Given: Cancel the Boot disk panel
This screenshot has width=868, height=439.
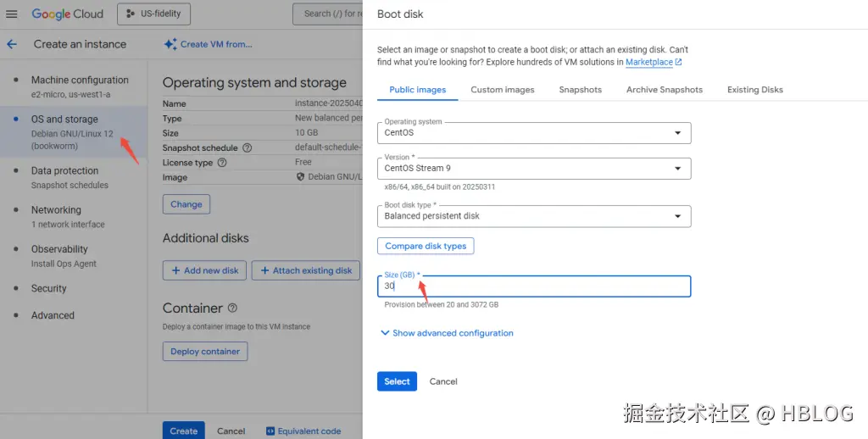Looking at the screenshot, I should coord(443,381).
